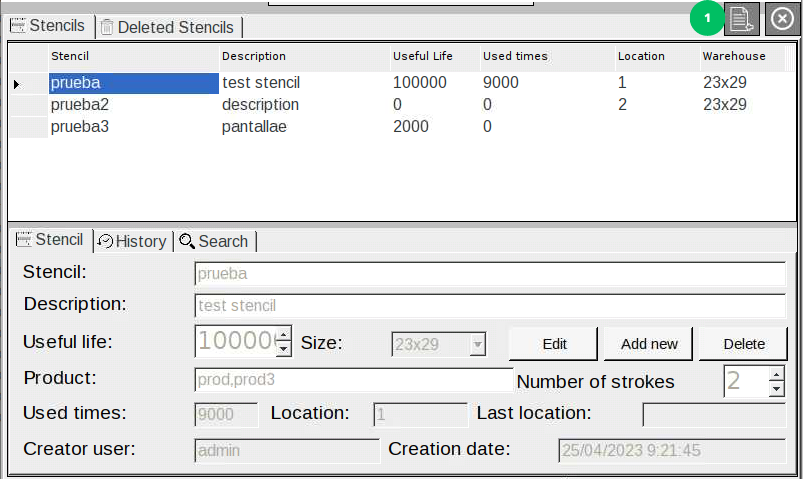The width and height of the screenshot is (803, 484).
Task: Decrement the Number of strokes spinner
Action: 777,389
